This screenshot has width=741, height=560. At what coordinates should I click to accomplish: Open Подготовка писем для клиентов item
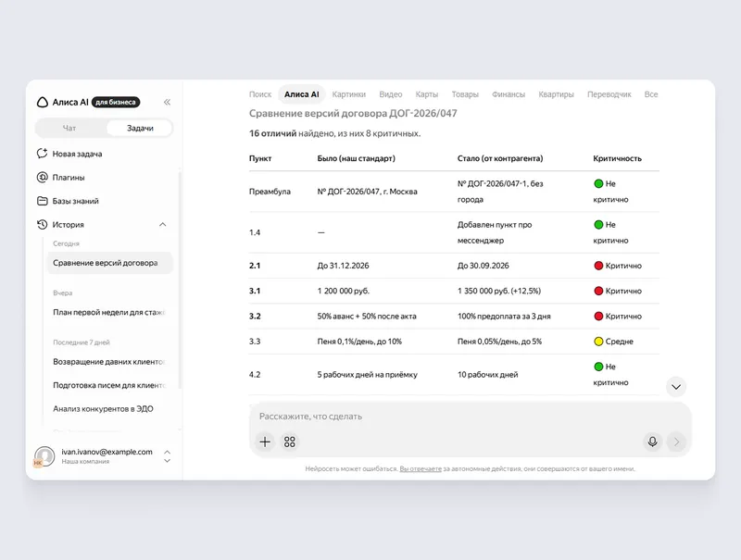point(109,385)
